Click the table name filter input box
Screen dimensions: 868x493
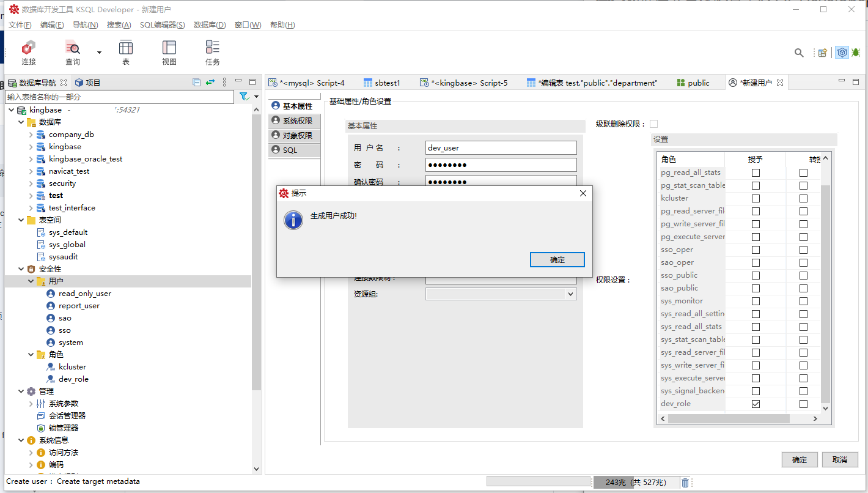120,97
